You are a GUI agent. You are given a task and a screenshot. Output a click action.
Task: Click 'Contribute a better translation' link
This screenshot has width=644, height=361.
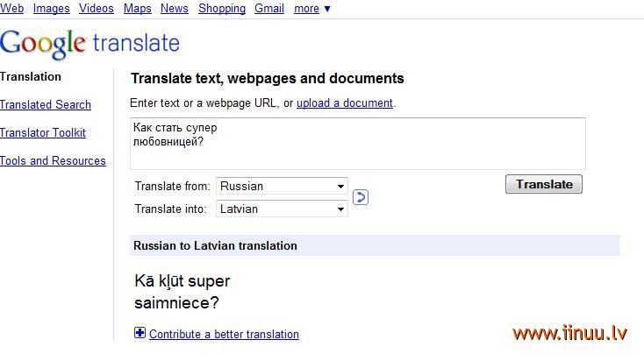tap(224, 335)
